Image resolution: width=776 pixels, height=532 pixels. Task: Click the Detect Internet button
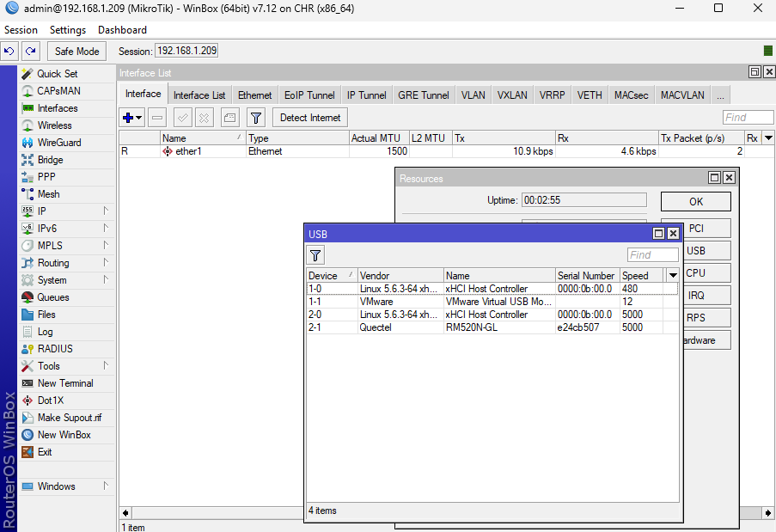tap(309, 117)
